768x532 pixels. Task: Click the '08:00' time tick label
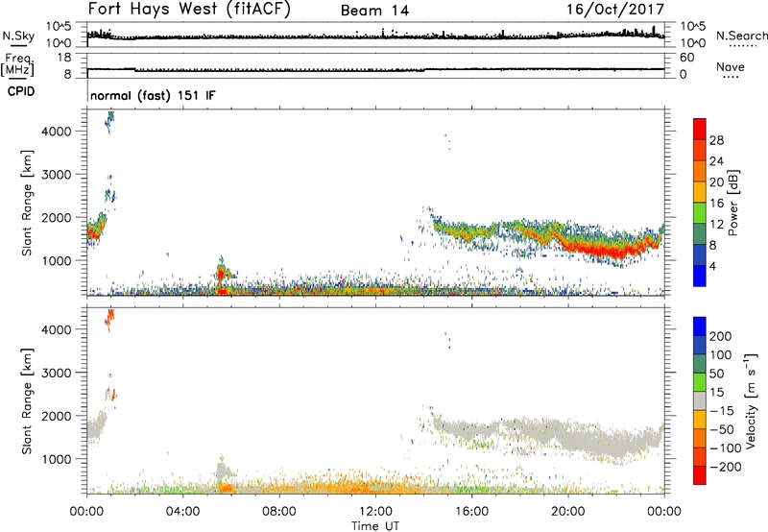coord(278,512)
